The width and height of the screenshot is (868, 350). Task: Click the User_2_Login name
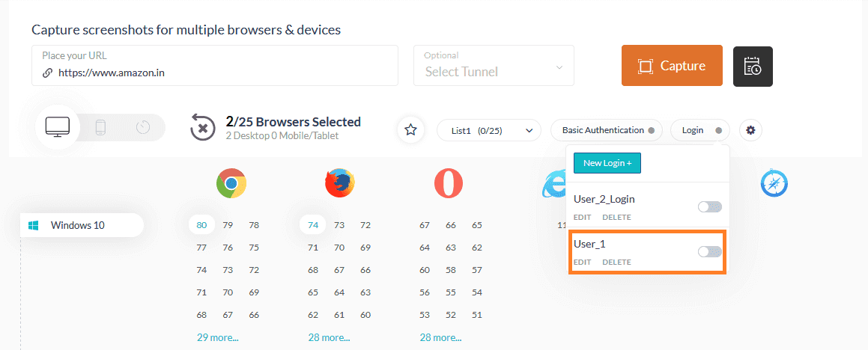pyautogui.click(x=604, y=199)
